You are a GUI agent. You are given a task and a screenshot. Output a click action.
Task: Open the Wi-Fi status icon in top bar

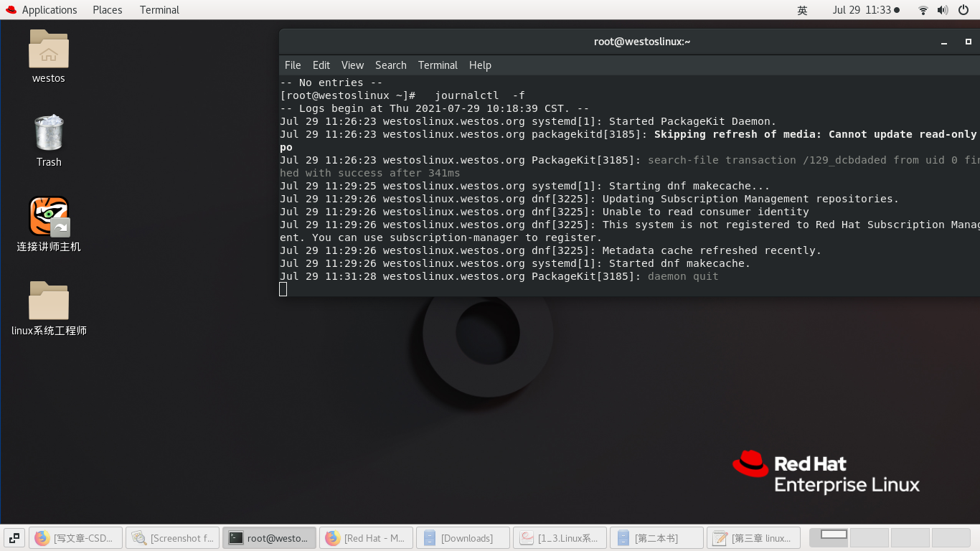(x=922, y=10)
